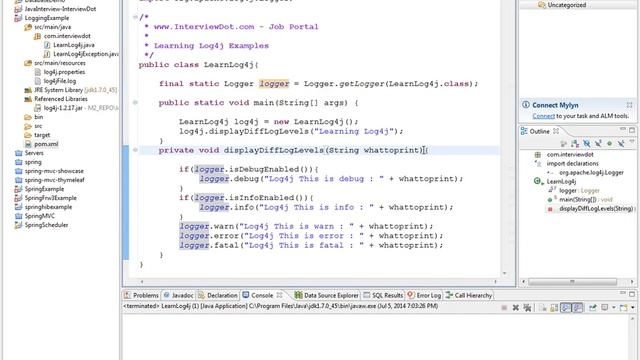Clear the console output

pyautogui.click(x=542, y=307)
